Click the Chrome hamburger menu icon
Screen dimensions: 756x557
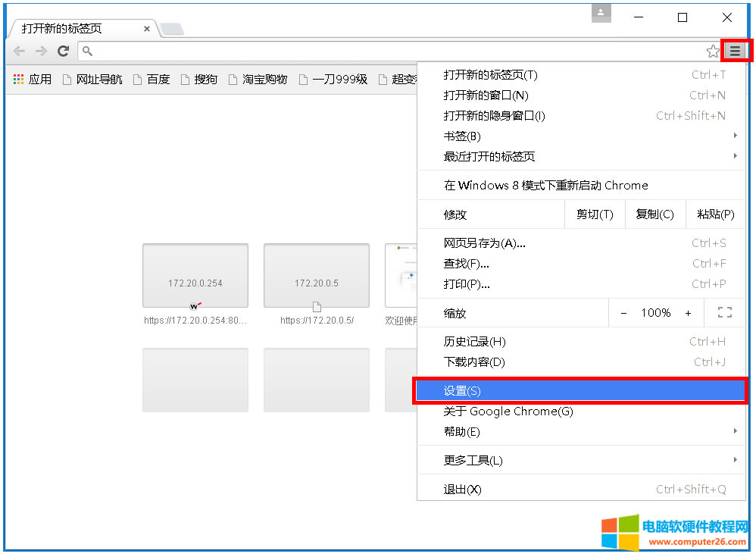pos(735,51)
